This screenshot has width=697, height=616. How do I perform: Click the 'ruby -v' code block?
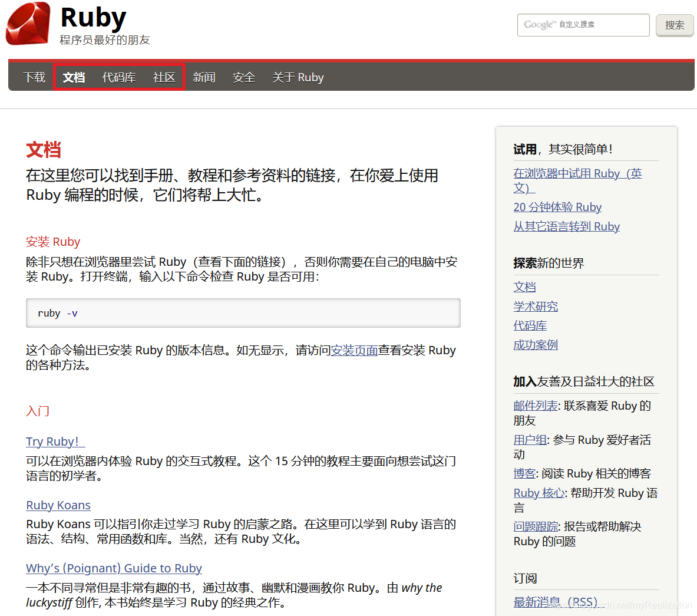tap(243, 313)
